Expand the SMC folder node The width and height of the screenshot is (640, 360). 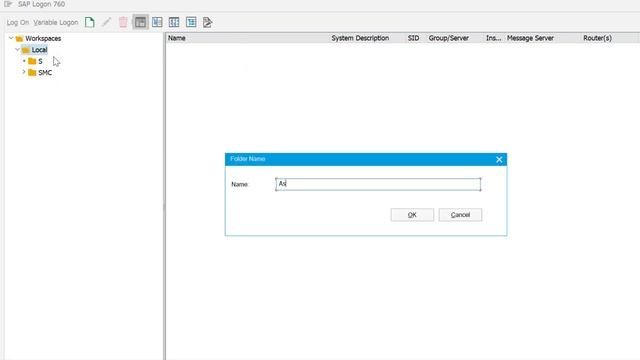[24, 72]
